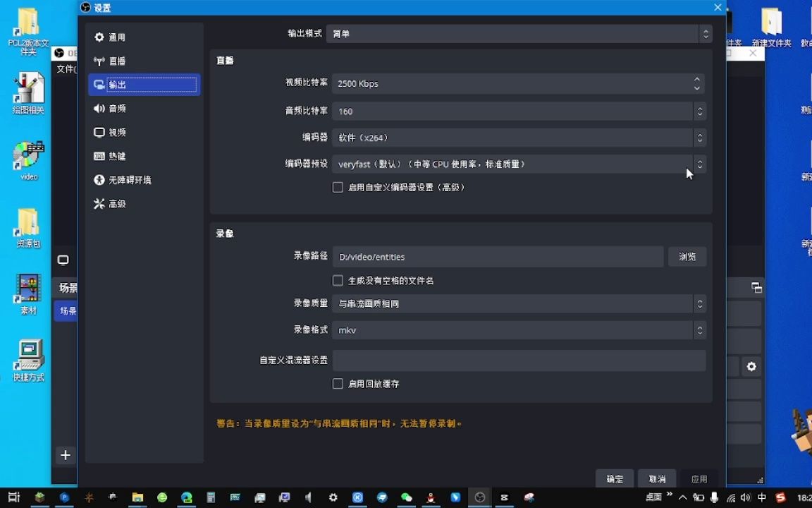Add a scene with the plus button in OBS

[x=66, y=455]
